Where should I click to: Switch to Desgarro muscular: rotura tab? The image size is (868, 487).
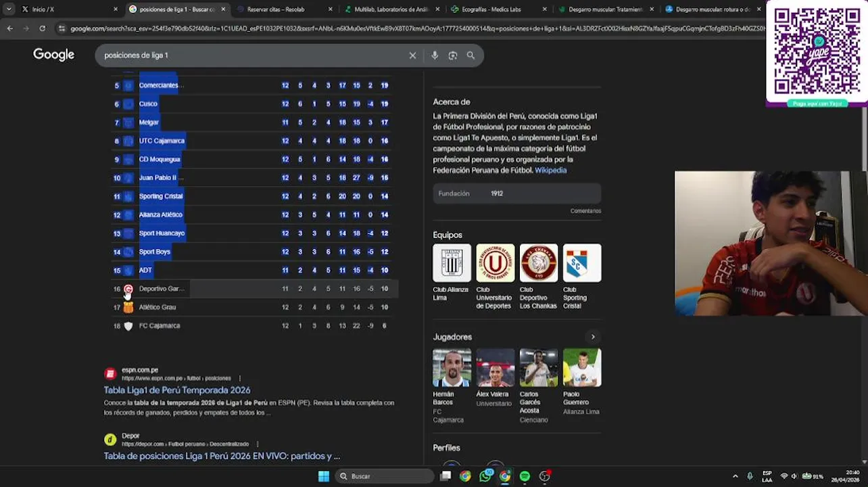[708, 9]
